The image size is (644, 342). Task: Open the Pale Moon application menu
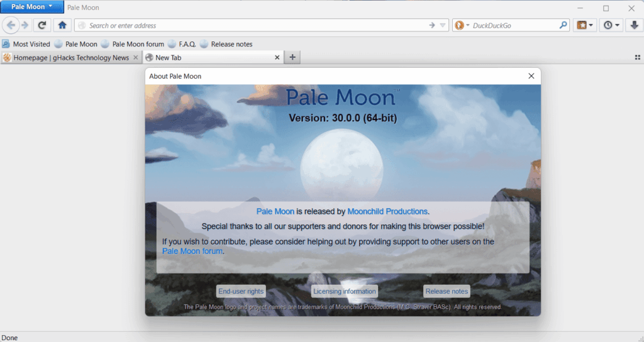click(x=32, y=8)
